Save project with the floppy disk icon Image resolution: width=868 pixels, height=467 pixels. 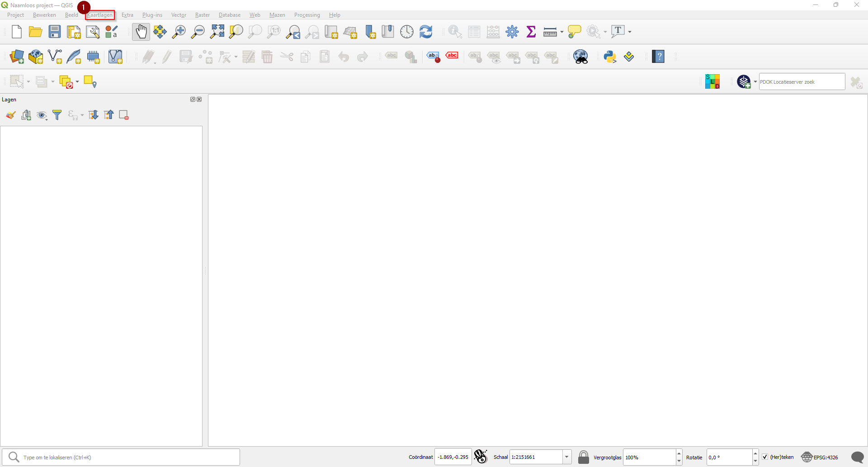point(55,32)
